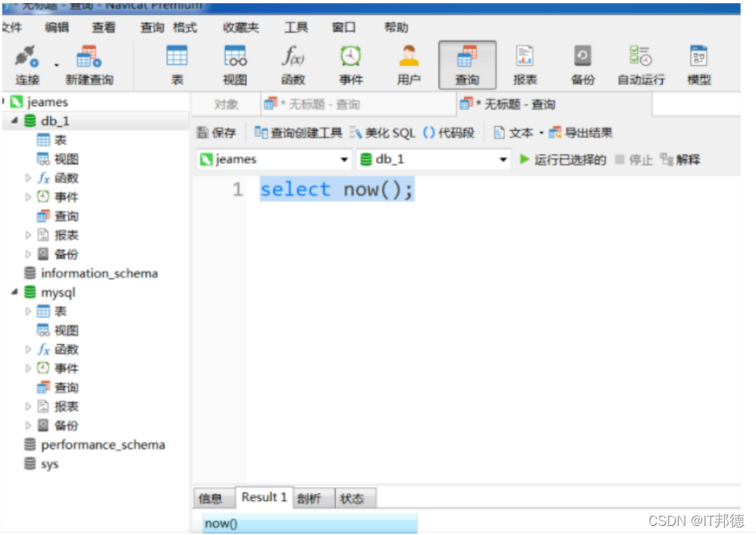Screen dimensions: 756x535
Task: Expand 表 under mysql
Action: click(28, 311)
